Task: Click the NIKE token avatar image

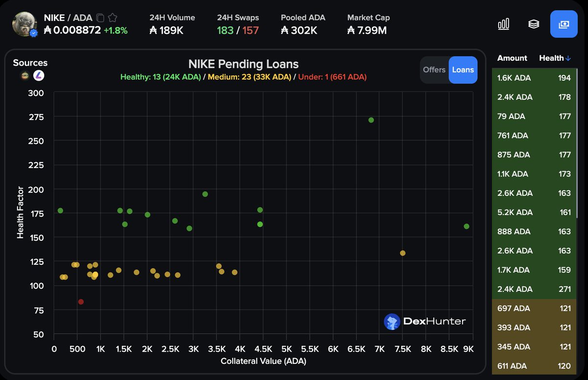Action: coord(24,24)
